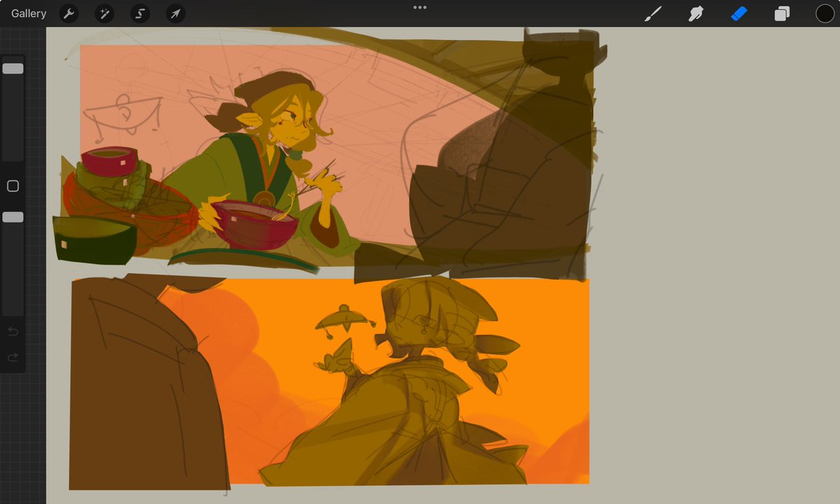This screenshot has height=504, width=840.
Task: Activate the Transform arrow tool
Action: coord(176,13)
